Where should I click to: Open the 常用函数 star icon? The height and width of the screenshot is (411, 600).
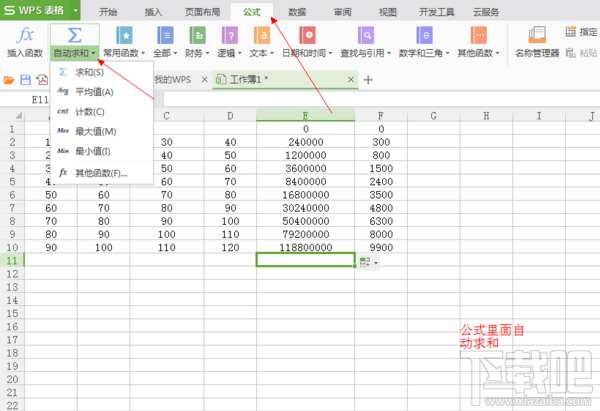(x=124, y=35)
